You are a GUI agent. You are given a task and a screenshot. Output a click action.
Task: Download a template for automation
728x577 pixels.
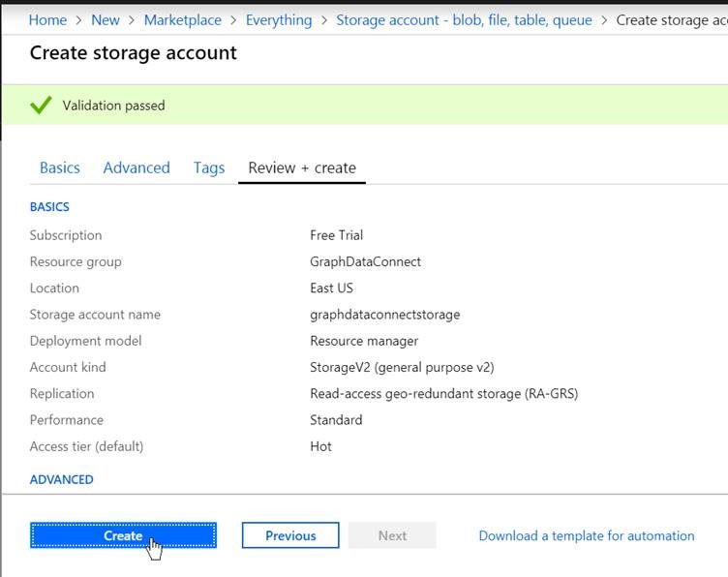coord(587,535)
